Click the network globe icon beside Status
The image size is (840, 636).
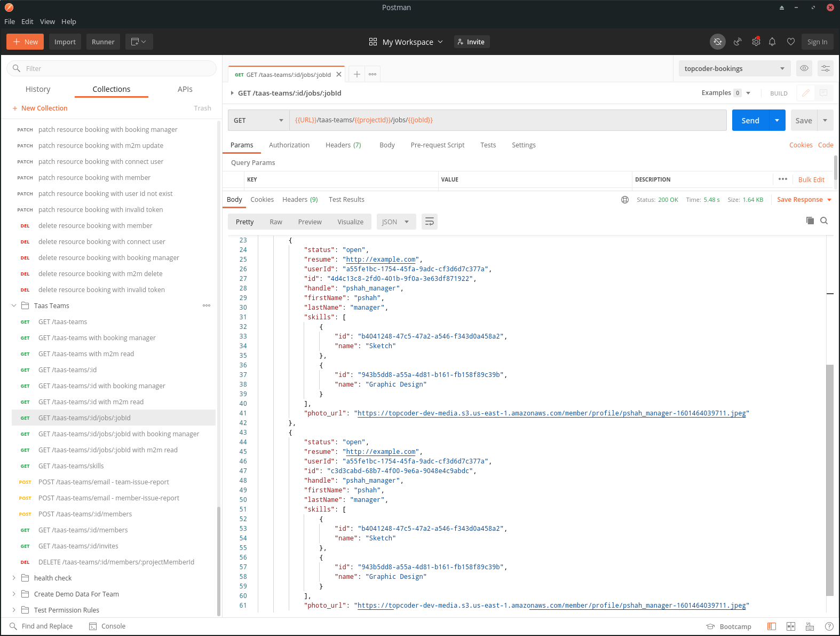point(625,200)
